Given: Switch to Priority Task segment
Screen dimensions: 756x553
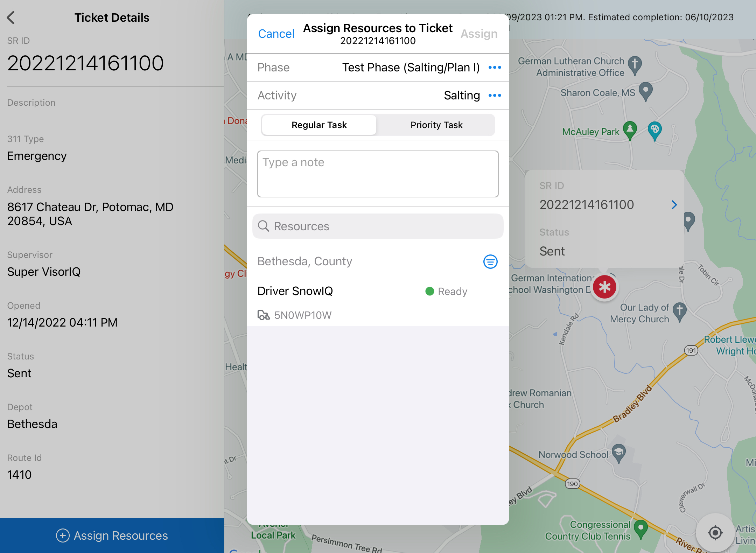Looking at the screenshot, I should coord(436,125).
